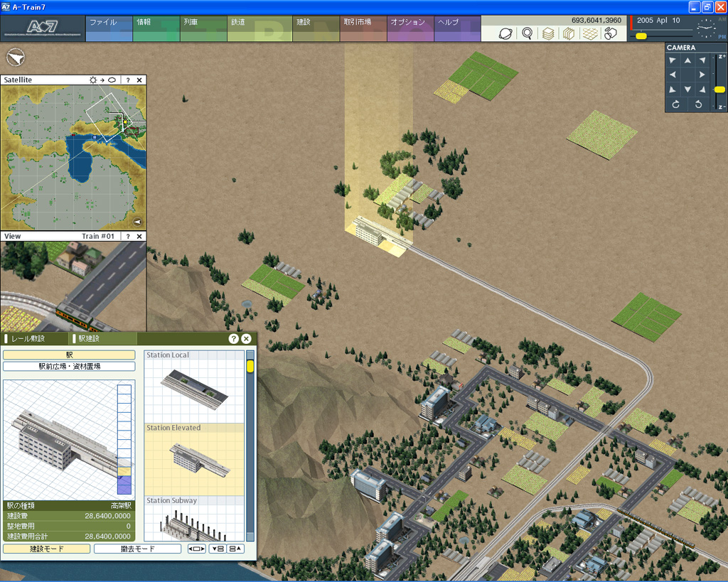Choose the Station Local thumbnail
Screen dimensions: 728x582
194,387
